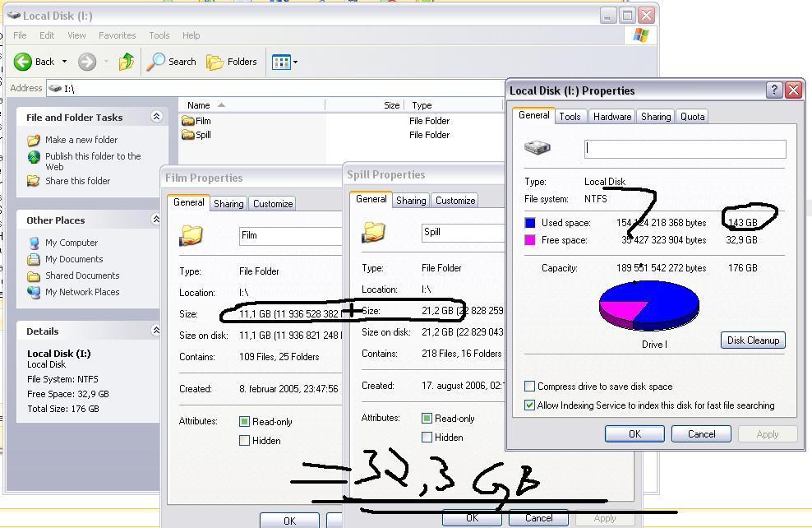Switch to Quota tab in Disk Properties
This screenshot has width=812, height=528.
(692, 117)
